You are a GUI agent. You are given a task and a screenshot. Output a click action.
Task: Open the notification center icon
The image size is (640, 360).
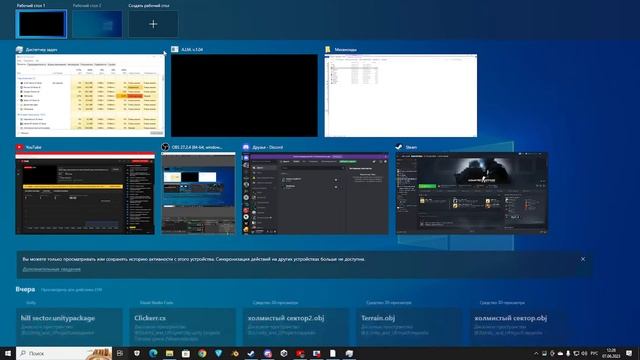click(629, 353)
